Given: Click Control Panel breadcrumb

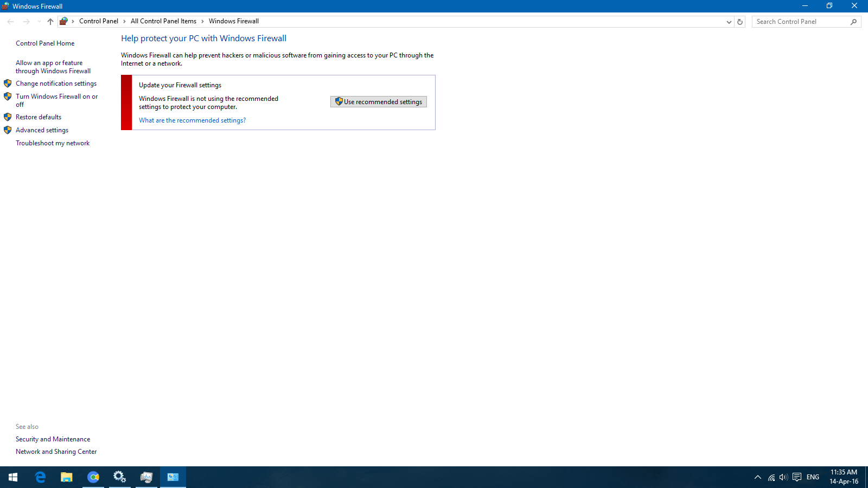Looking at the screenshot, I should (x=99, y=21).
